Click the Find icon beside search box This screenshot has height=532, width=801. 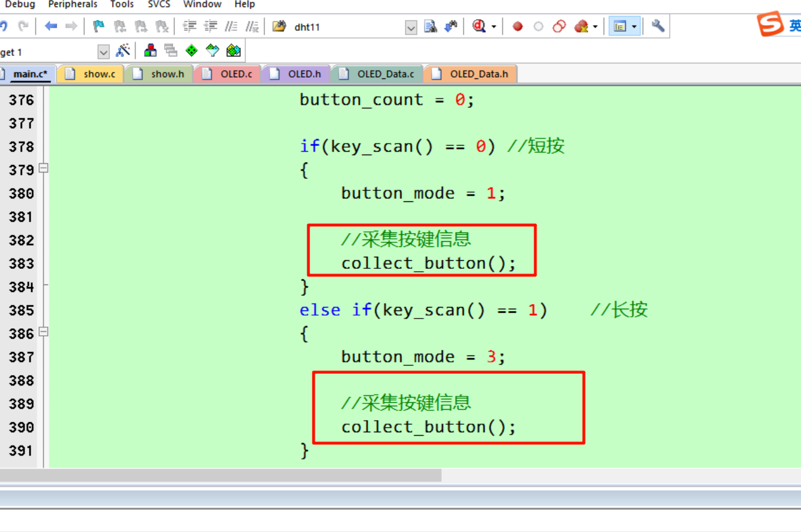click(x=430, y=26)
